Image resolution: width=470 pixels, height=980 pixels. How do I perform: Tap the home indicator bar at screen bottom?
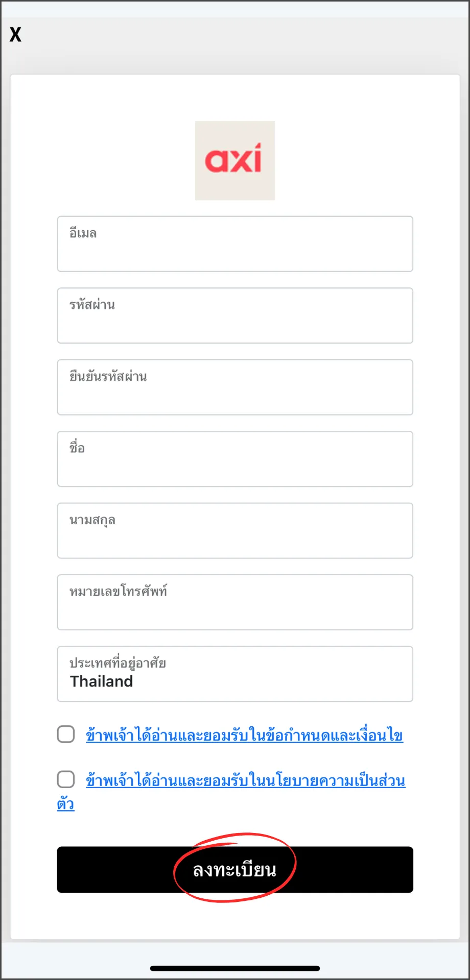pos(235,968)
